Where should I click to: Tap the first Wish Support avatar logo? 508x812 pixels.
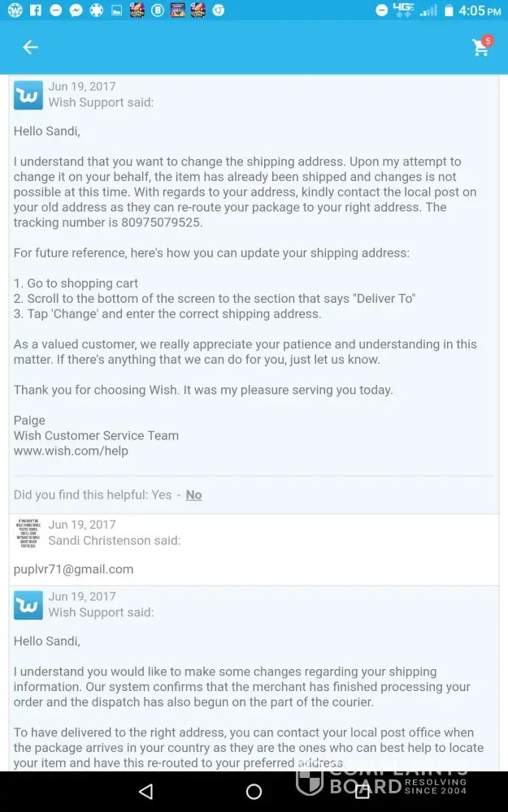28,96
